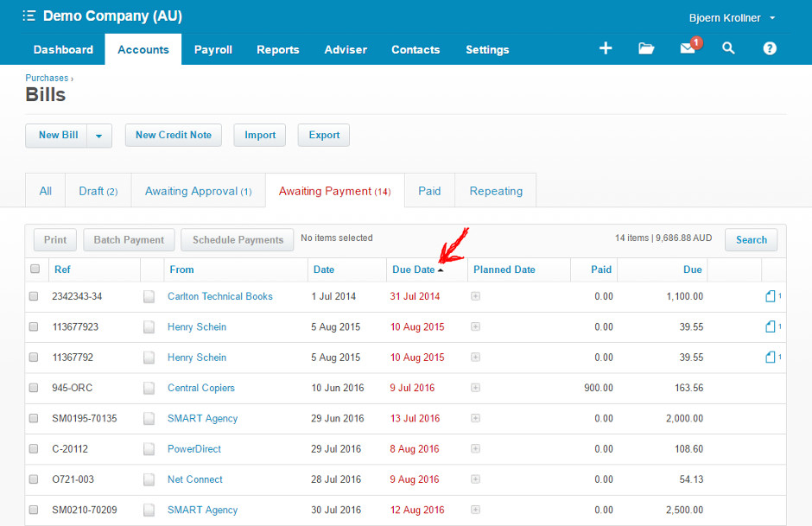812x526 pixels.
Task: Tick the checkbox for bill 2342343-34
Action: [x=34, y=295]
